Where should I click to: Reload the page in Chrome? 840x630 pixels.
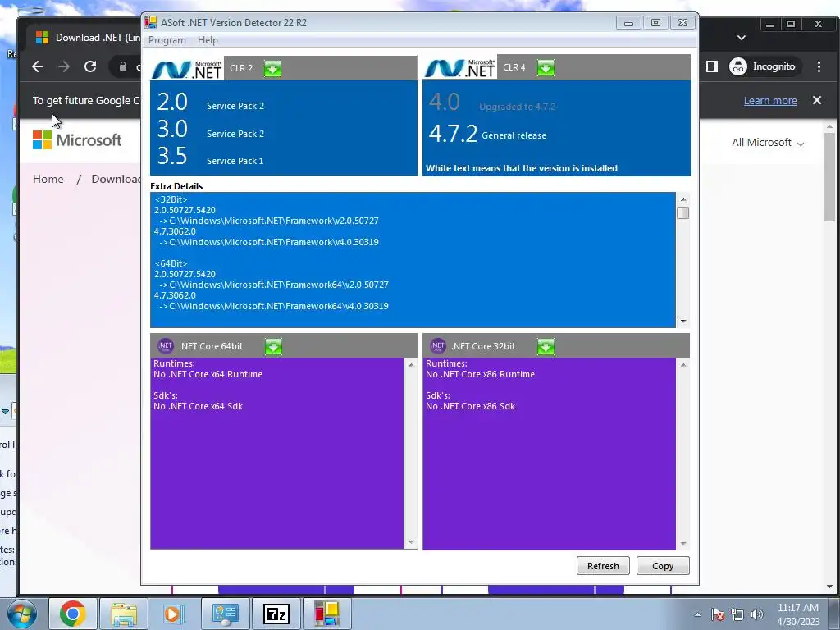pos(90,66)
